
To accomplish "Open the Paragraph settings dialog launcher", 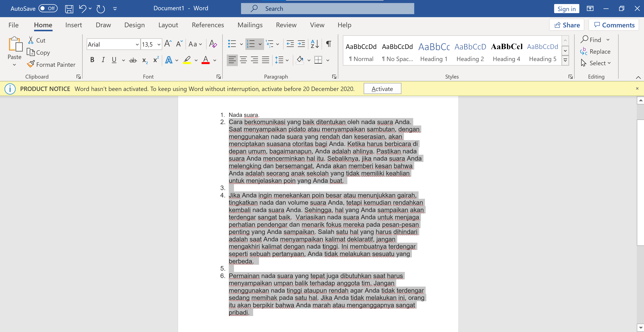I will (334, 77).
